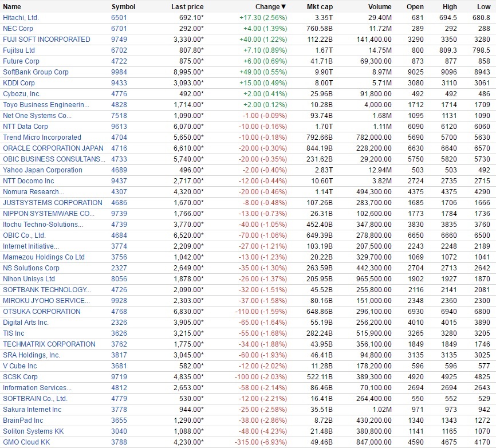
Task: Click symbol 6501 link
Action: 119,18
